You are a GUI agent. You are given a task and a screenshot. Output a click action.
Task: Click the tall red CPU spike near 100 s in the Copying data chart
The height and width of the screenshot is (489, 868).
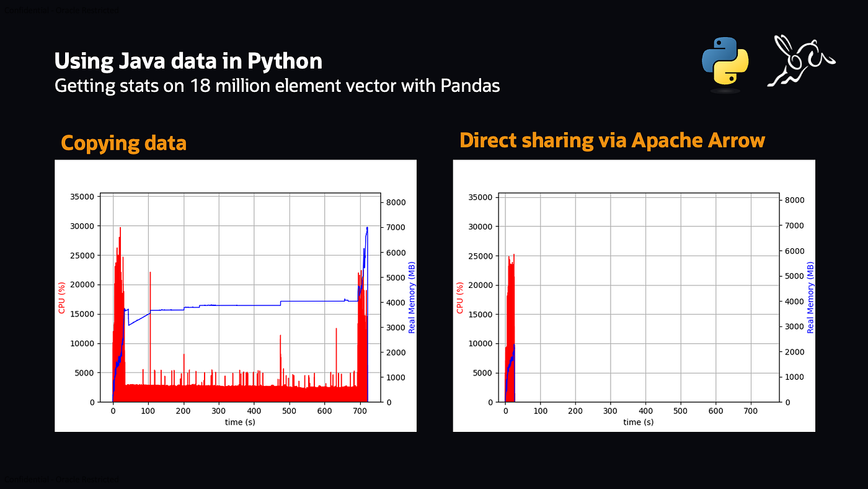(x=150, y=310)
